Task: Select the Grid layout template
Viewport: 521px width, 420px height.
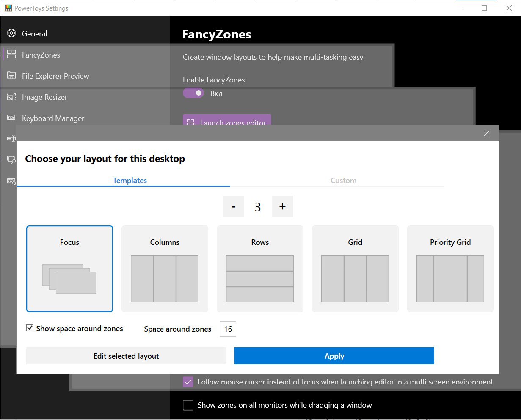Action: click(x=355, y=269)
